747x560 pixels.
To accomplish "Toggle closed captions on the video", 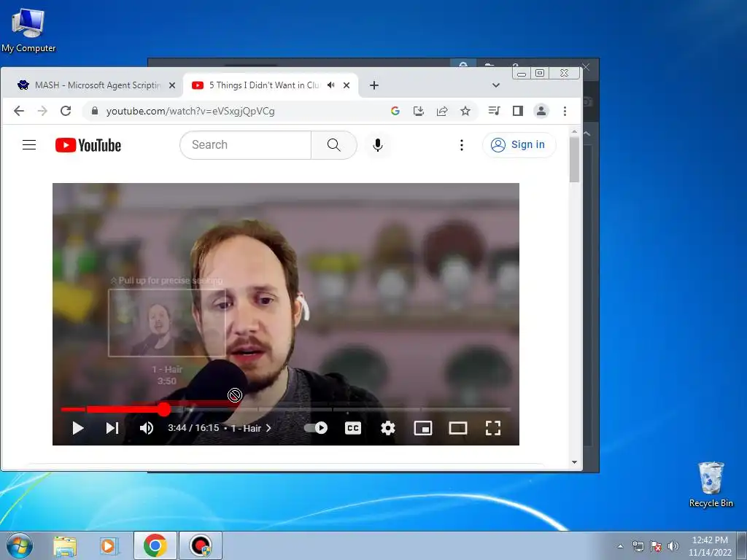I will 352,428.
